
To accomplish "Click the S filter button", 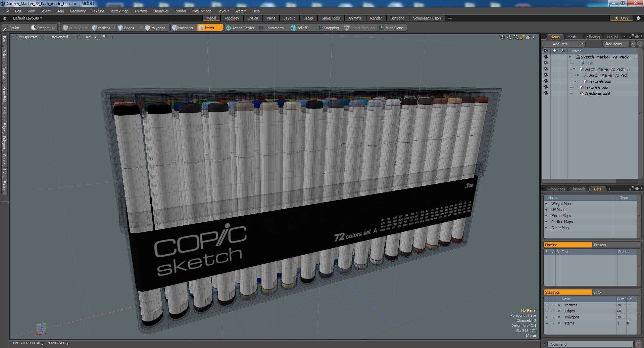I will [633, 44].
